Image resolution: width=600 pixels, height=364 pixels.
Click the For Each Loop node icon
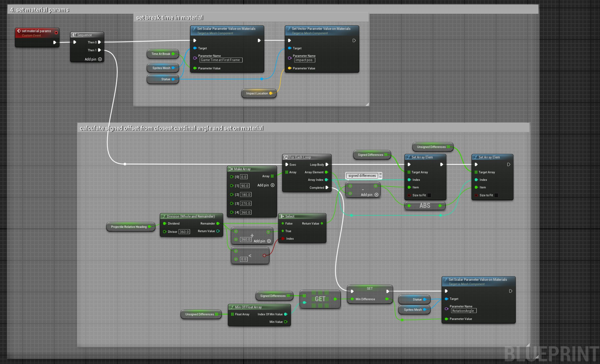pyautogui.click(x=286, y=157)
